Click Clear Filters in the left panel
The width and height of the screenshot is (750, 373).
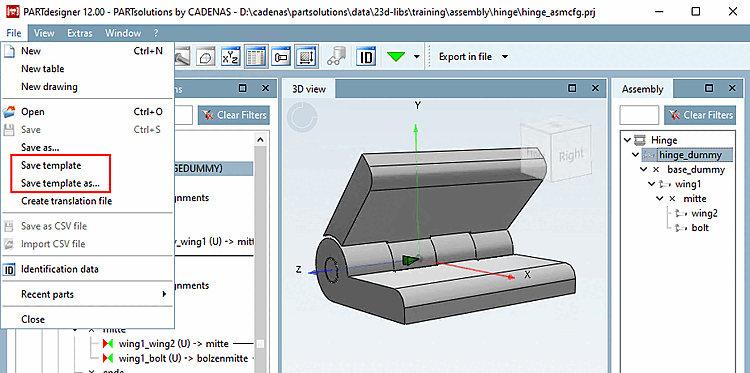click(x=234, y=115)
